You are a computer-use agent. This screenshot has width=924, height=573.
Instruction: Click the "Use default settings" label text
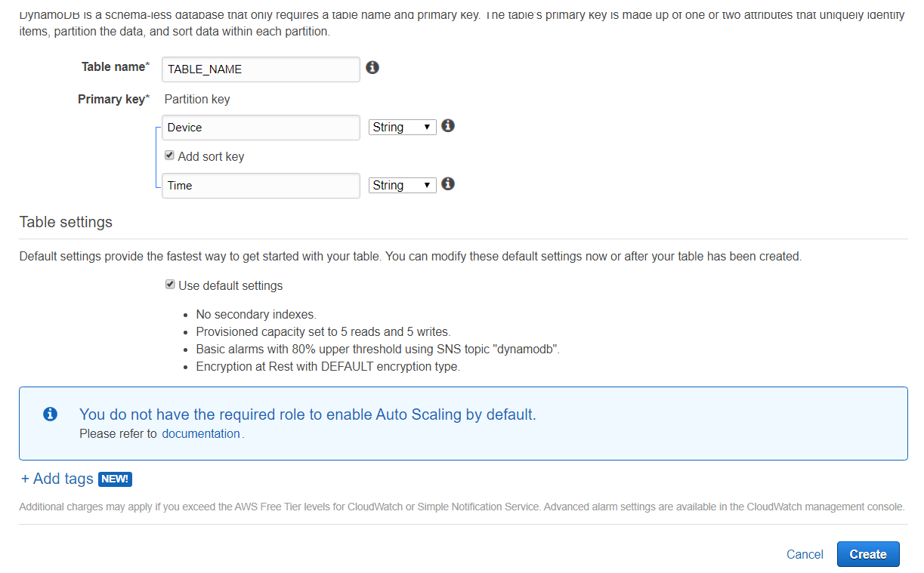coord(230,285)
